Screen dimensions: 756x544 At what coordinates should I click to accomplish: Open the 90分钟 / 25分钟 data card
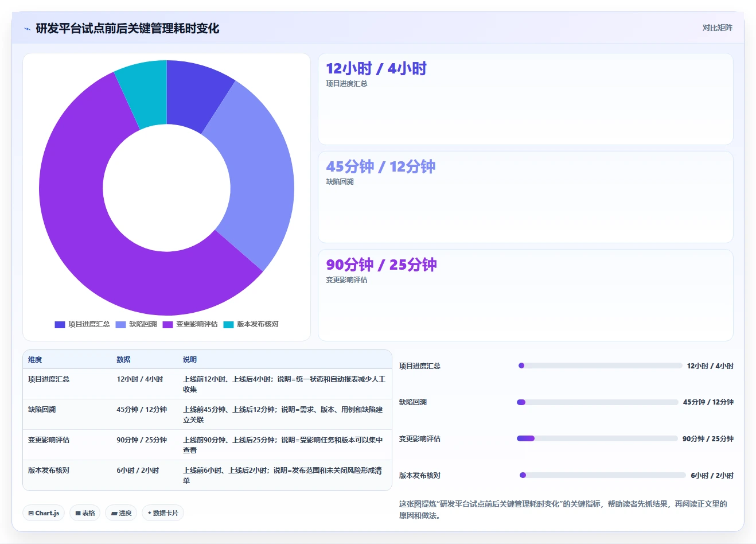point(525,295)
